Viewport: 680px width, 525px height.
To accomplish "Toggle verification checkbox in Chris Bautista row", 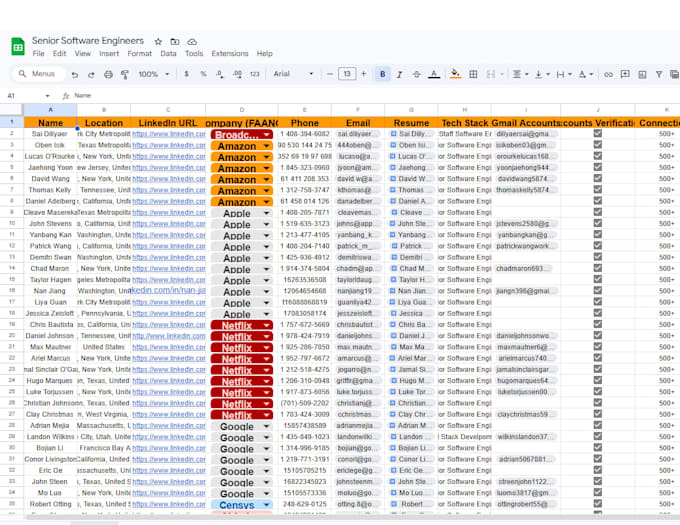I will pos(598,324).
